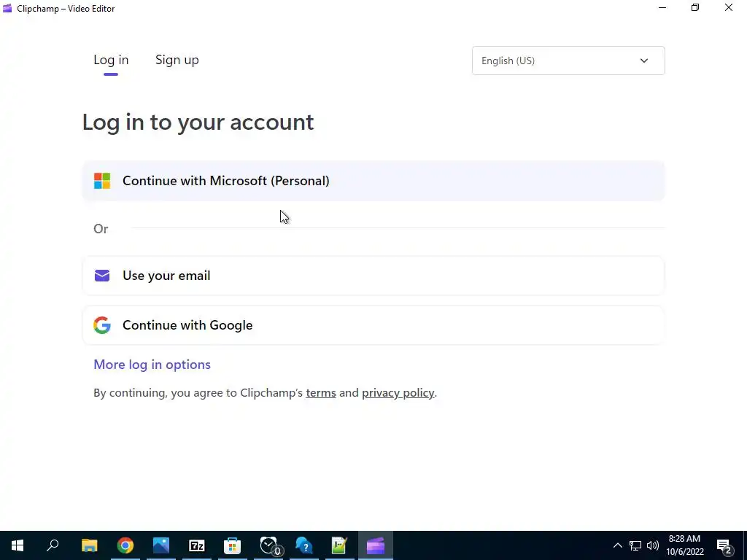
Task: Switch to the Sign up tab
Action: [x=177, y=60]
